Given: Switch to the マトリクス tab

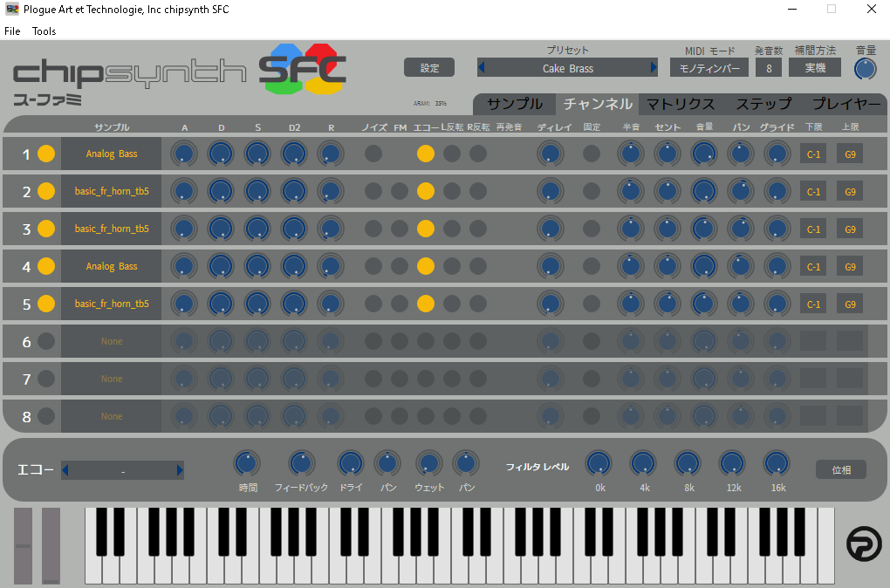Looking at the screenshot, I should pos(680,104).
